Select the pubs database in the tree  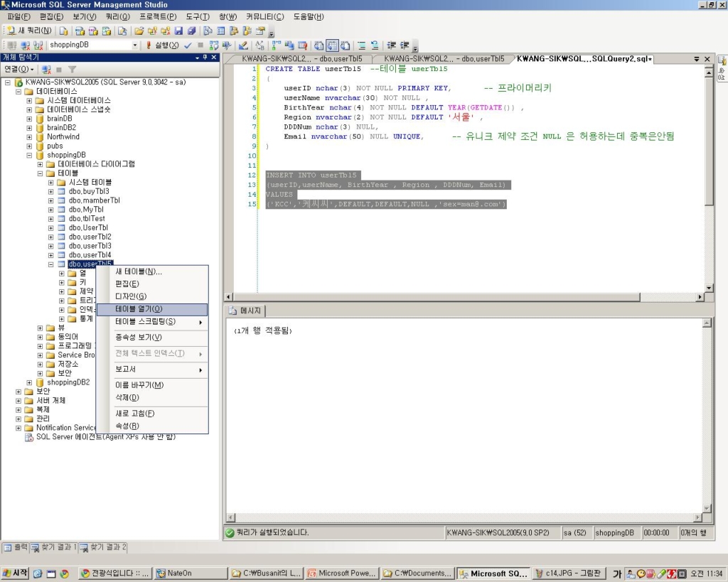pos(55,146)
